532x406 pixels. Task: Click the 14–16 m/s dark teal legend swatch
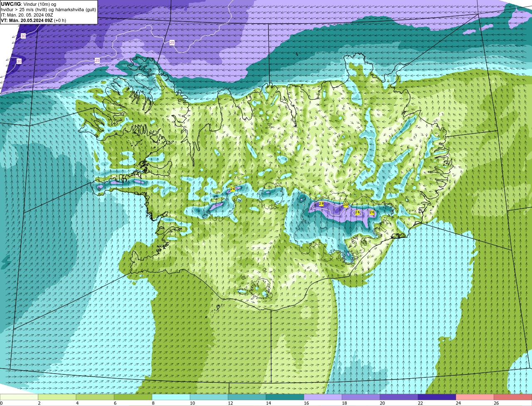pyautogui.click(x=285, y=397)
